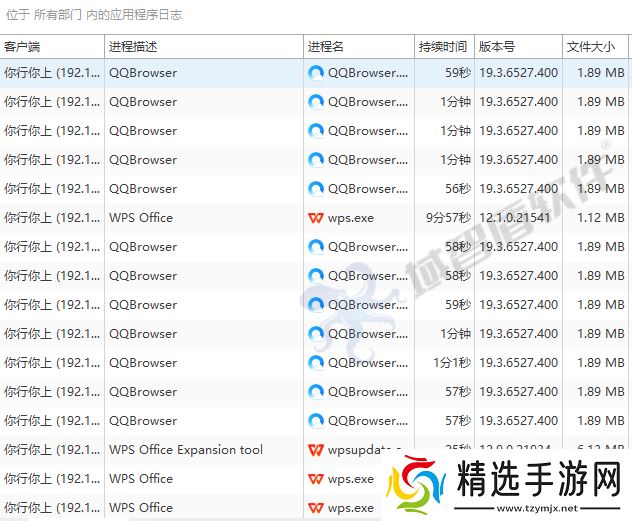
Task: Click the QQBrowser icon in the second row
Action: pyautogui.click(x=316, y=102)
